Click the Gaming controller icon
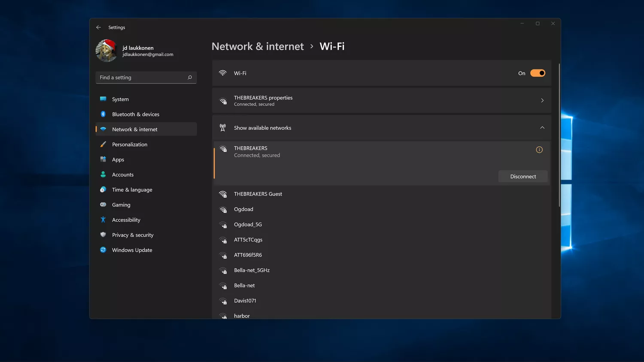The image size is (644, 362). click(x=103, y=205)
